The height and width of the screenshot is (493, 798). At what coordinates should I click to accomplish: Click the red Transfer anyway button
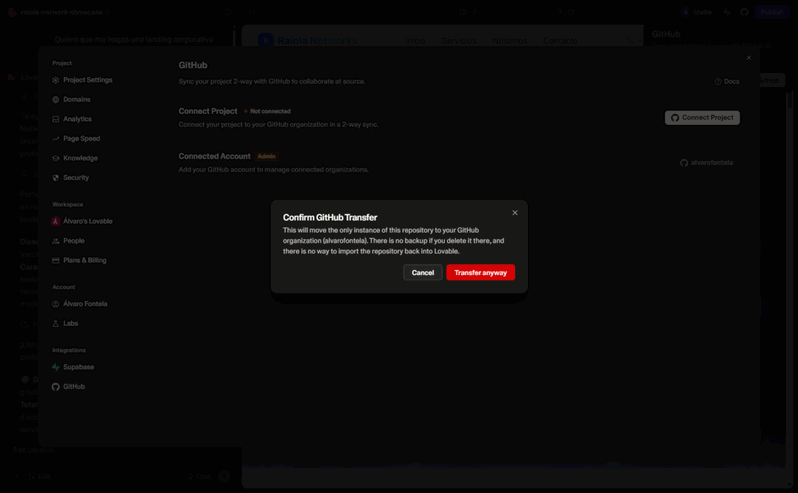coord(480,272)
